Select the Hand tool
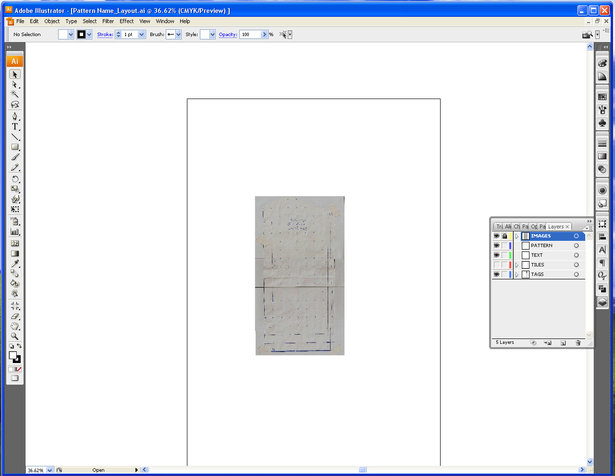 point(15,326)
